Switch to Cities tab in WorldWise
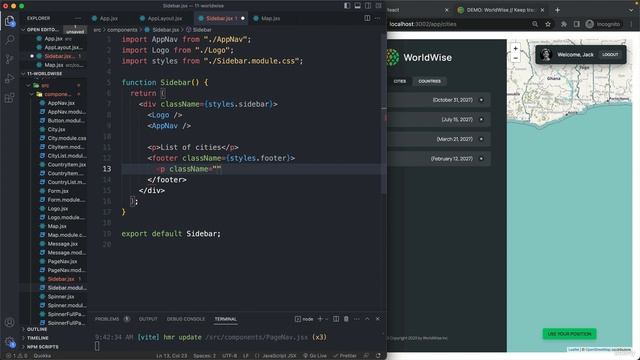This screenshot has width=640, height=360. pos(400,81)
